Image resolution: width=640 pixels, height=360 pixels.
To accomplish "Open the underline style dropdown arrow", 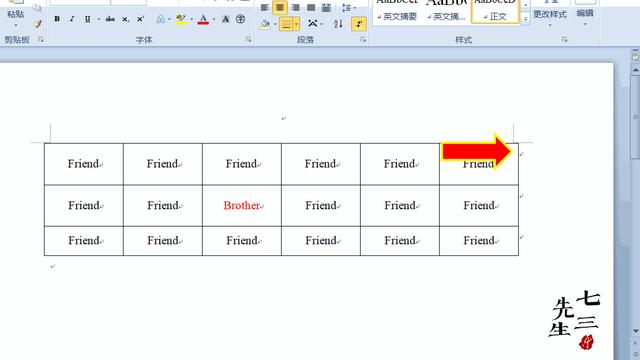I will (x=98, y=19).
